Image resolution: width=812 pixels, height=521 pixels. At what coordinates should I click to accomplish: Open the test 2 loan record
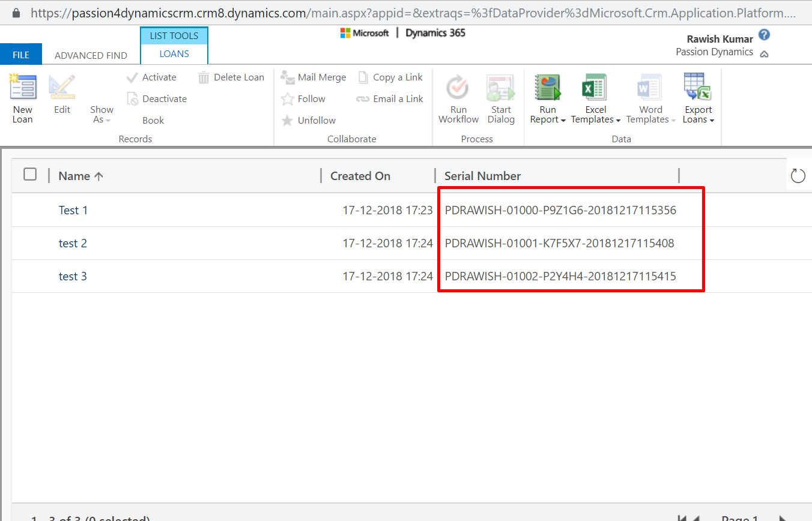point(73,243)
